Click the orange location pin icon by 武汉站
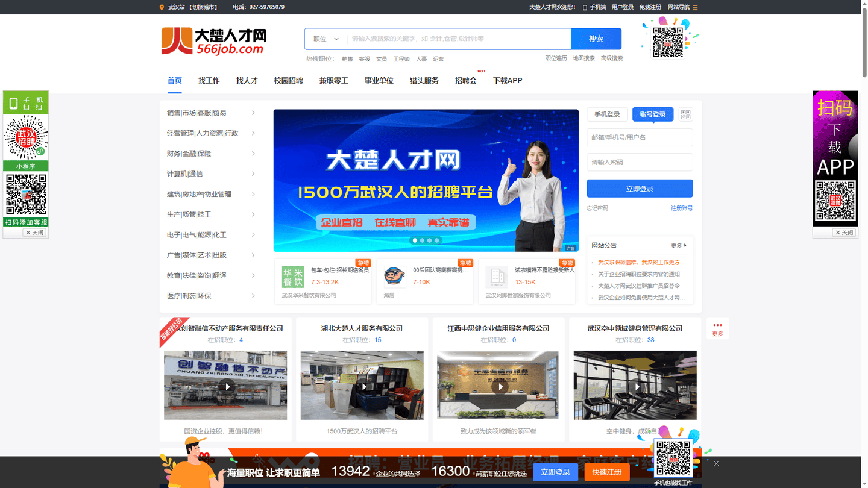The width and height of the screenshot is (868, 488). point(162,7)
